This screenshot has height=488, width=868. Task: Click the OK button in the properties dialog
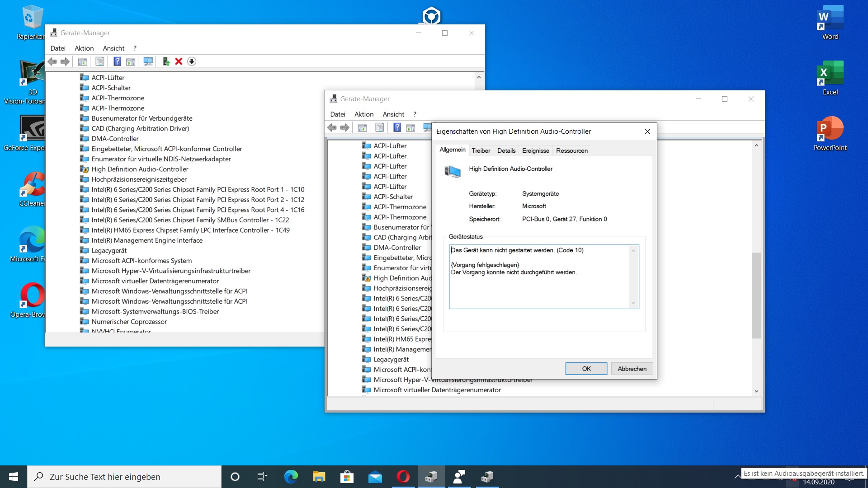point(586,369)
